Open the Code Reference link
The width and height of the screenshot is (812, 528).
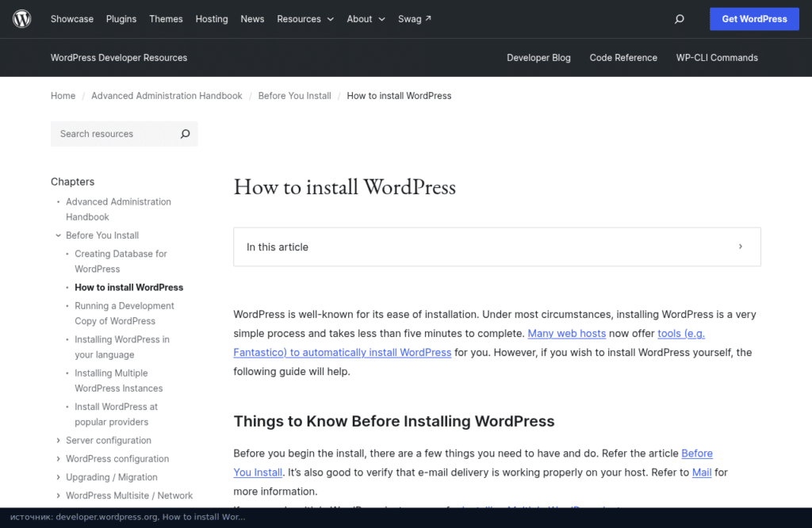pos(623,58)
